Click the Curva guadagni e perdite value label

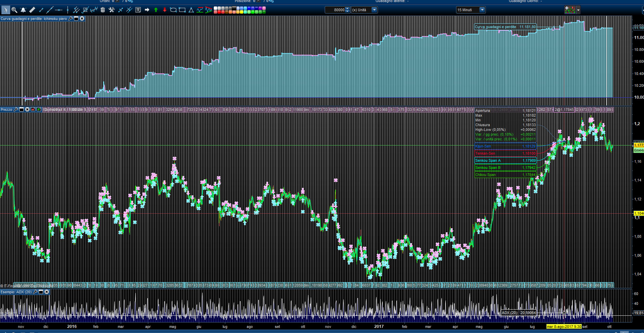click(505, 27)
